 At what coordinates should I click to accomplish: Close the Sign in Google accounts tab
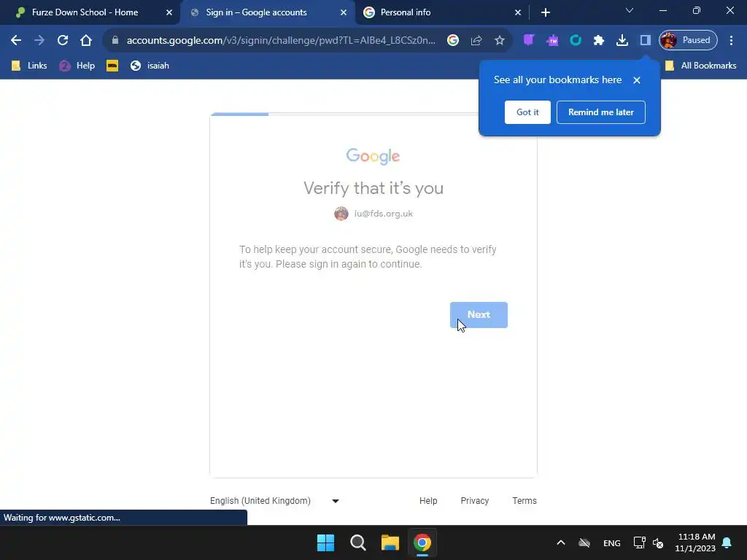coord(344,12)
